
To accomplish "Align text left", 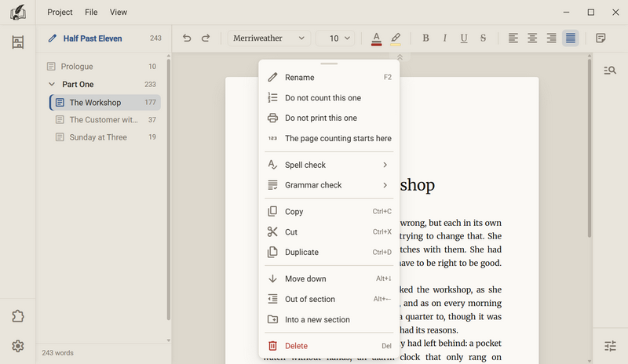I will point(513,38).
